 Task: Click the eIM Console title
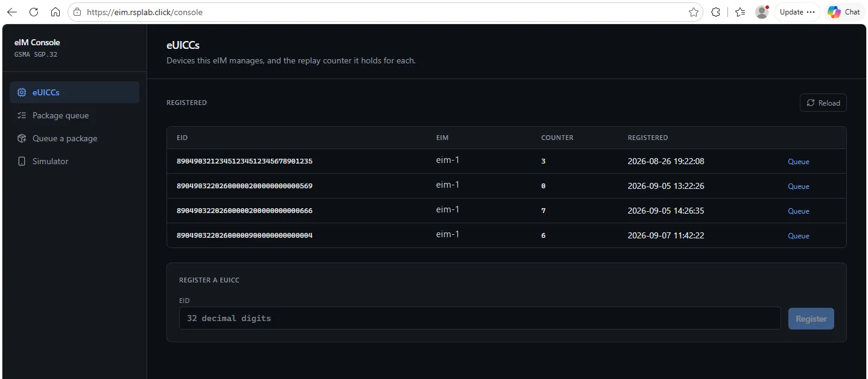pos(37,42)
